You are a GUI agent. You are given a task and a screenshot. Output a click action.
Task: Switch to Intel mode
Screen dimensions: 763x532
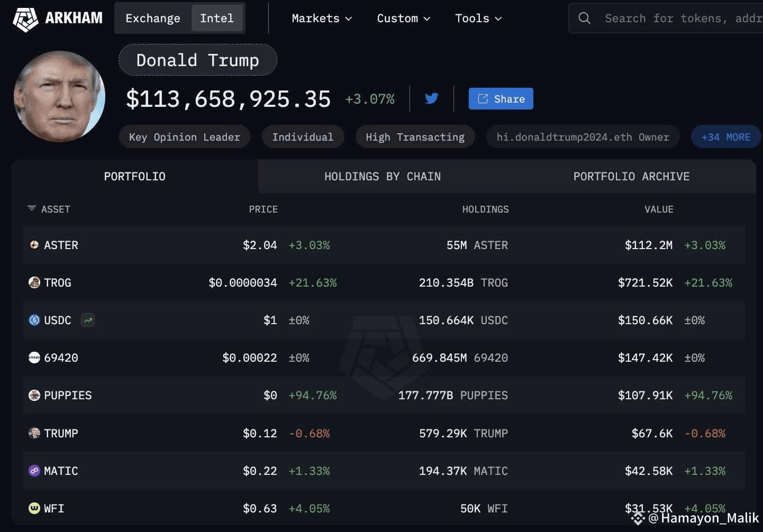tap(217, 18)
